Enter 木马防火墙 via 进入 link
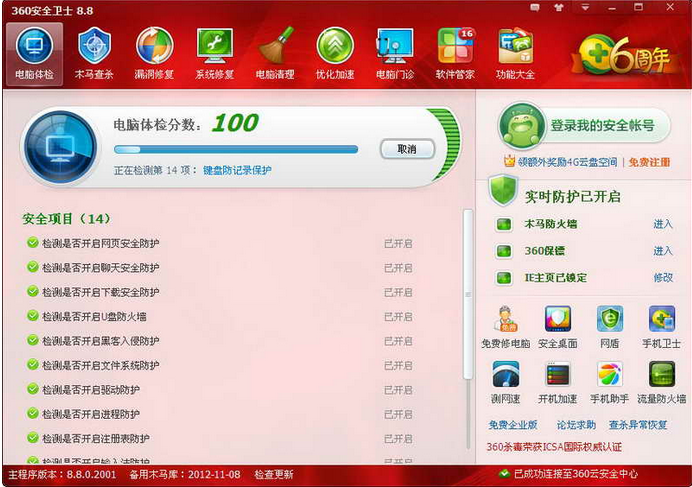Viewport: 692px width, 487px height. (663, 224)
